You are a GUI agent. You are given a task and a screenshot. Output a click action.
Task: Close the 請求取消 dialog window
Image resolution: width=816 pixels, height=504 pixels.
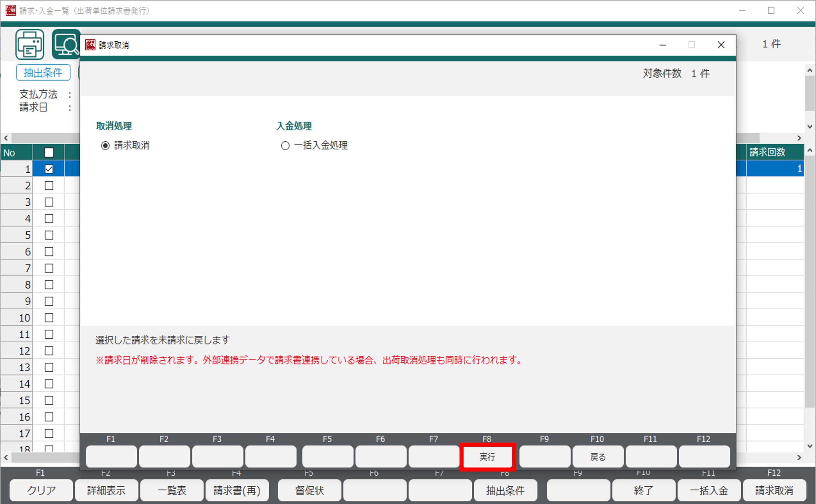click(x=721, y=45)
